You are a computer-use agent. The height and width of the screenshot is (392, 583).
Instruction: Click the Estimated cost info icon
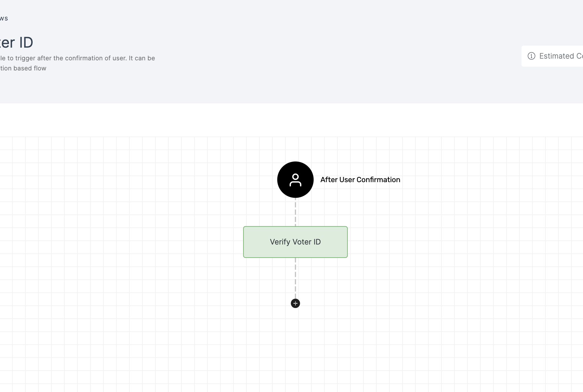tap(531, 56)
